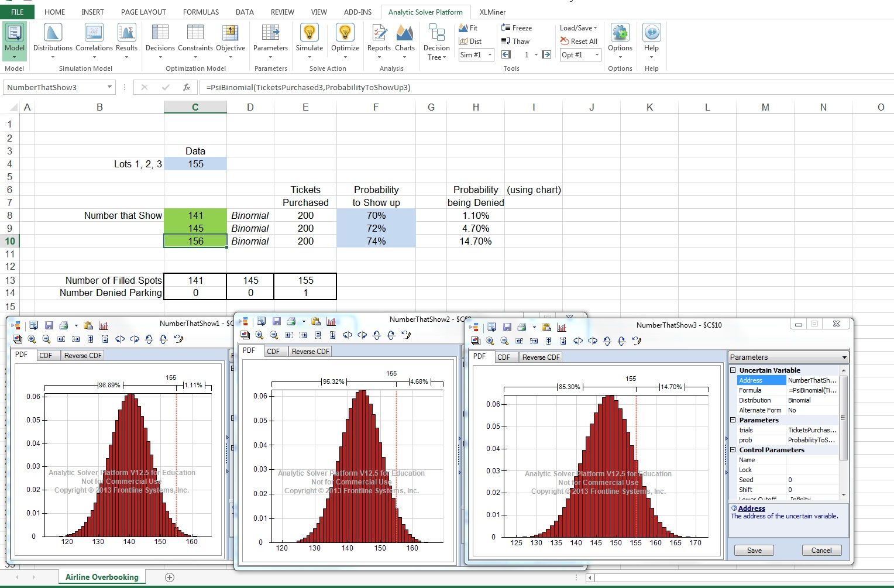Open the Sim #1 dropdown
The image size is (894, 588).
click(x=490, y=55)
